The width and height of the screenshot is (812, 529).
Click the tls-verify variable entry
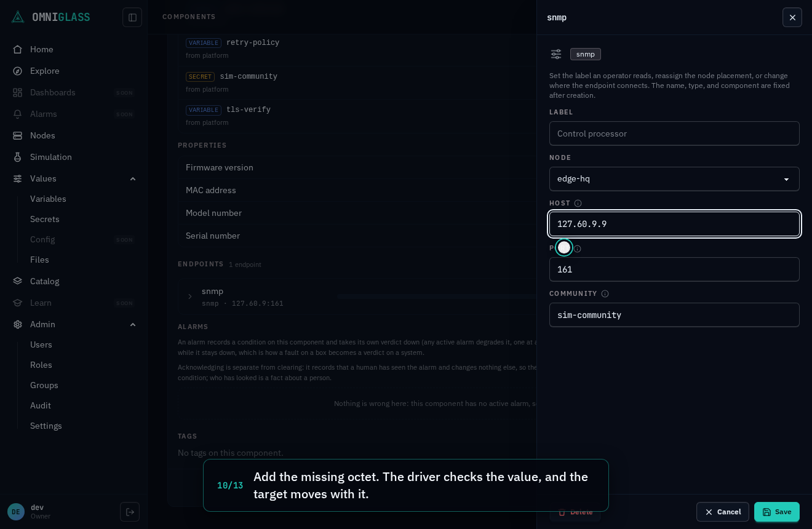[x=357, y=116]
